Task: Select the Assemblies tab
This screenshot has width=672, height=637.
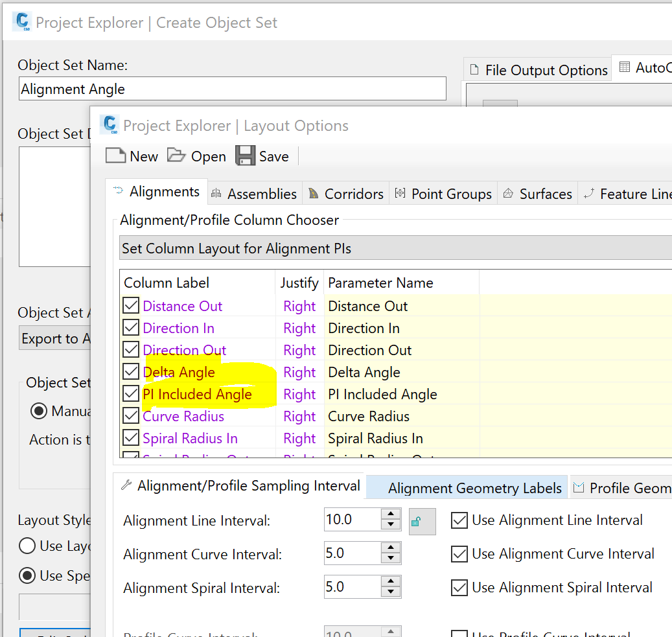Action: click(x=254, y=194)
